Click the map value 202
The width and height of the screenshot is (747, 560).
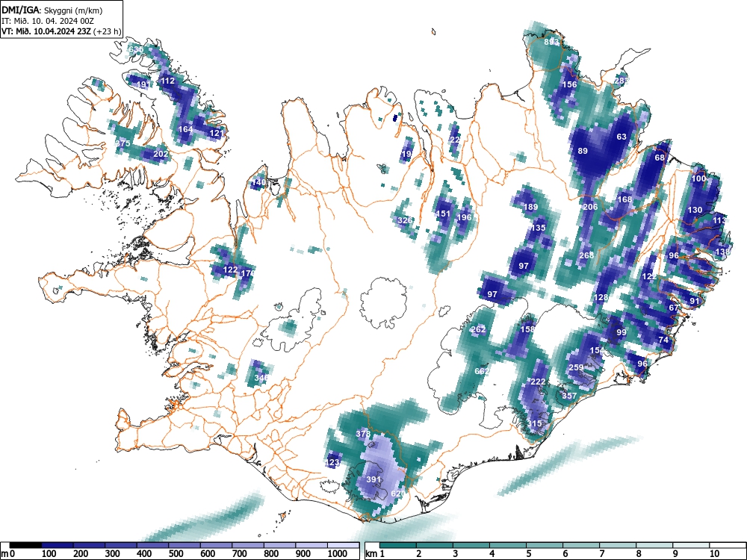[161, 154]
